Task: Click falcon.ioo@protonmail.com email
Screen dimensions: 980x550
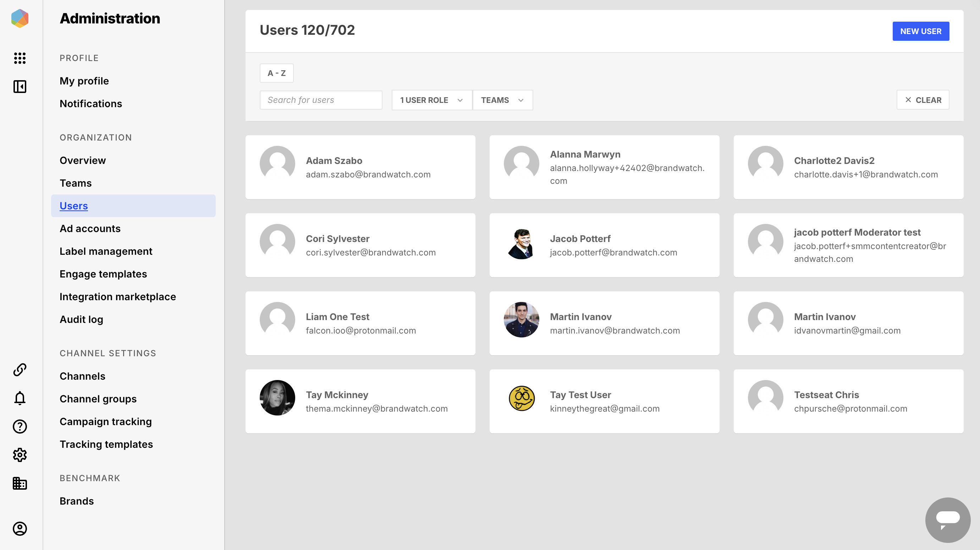Action: 360,330
